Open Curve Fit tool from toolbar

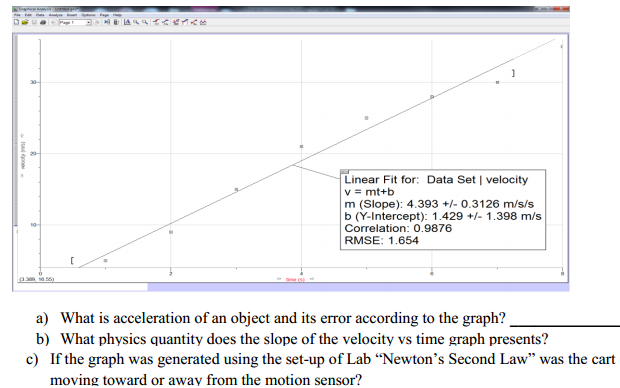pos(203,22)
